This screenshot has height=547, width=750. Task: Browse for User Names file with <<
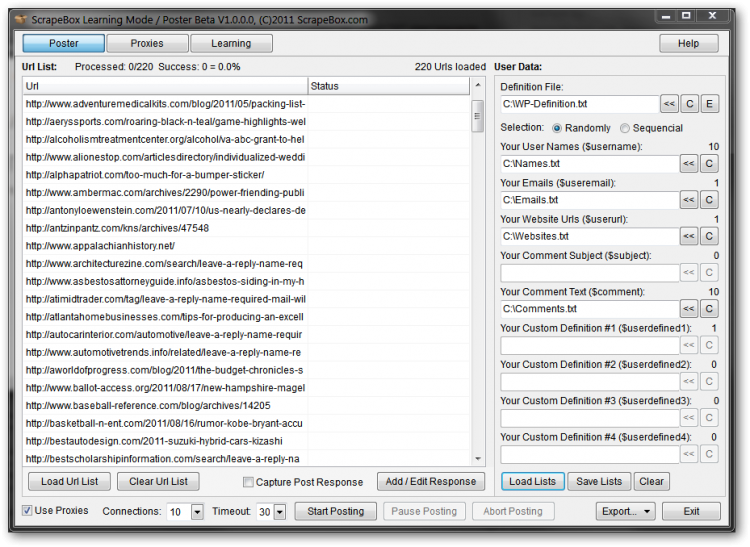(x=689, y=164)
